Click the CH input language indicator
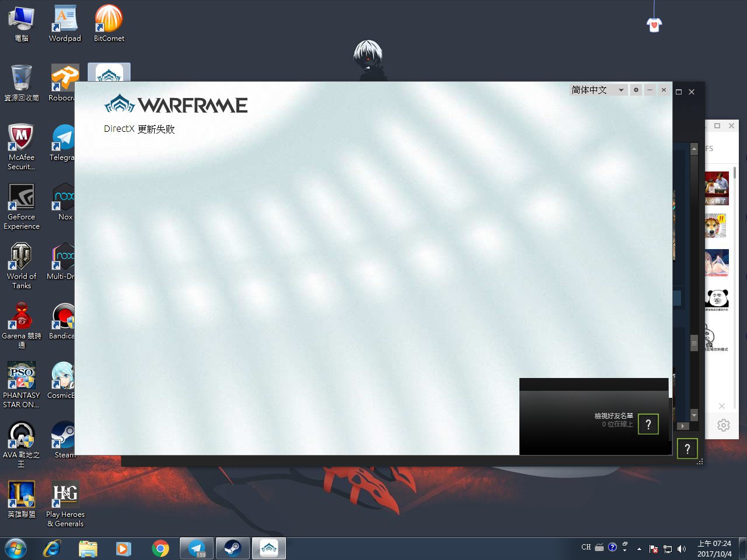 pos(586,547)
